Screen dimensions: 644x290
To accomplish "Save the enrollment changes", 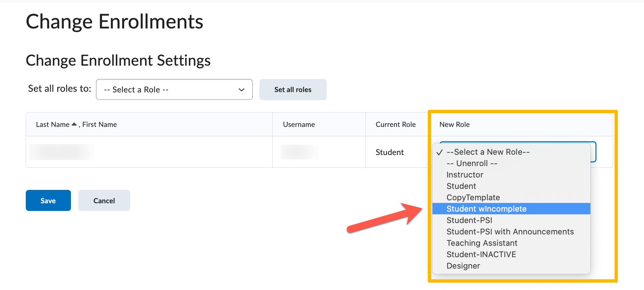I will (48, 201).
